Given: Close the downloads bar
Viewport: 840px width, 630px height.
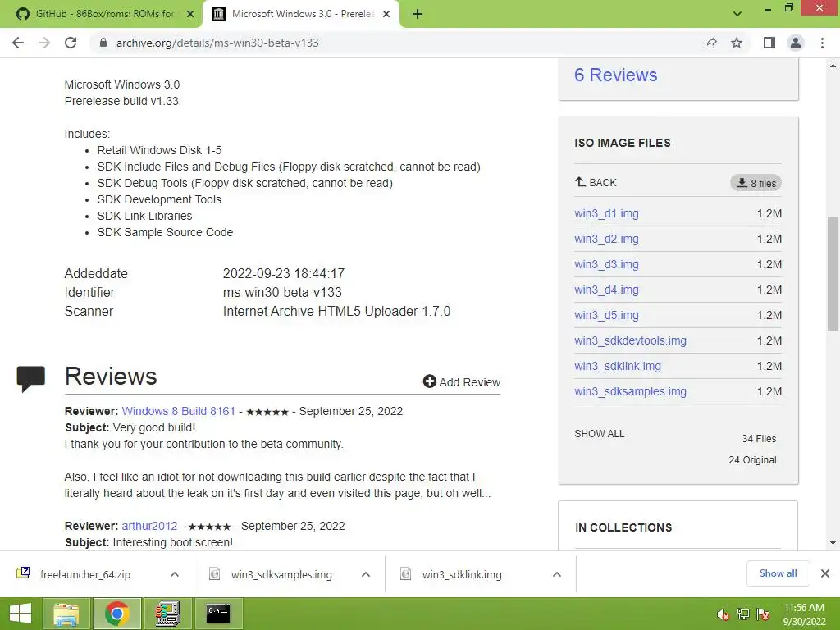Looking at the screenshot, I should pos(825,573).
